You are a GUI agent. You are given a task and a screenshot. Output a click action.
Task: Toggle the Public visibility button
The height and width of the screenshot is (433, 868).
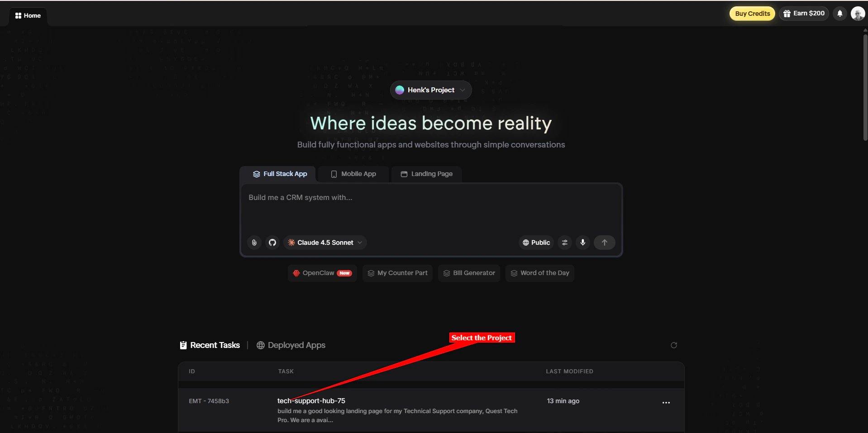pos(536,243)
